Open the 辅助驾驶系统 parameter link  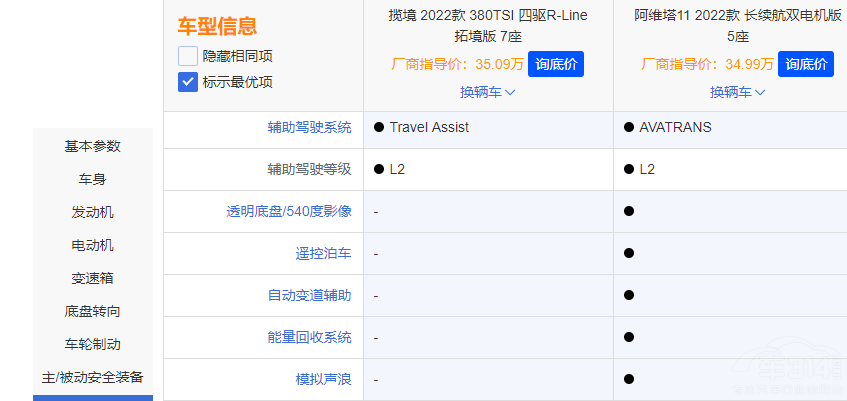pos(309,127)
